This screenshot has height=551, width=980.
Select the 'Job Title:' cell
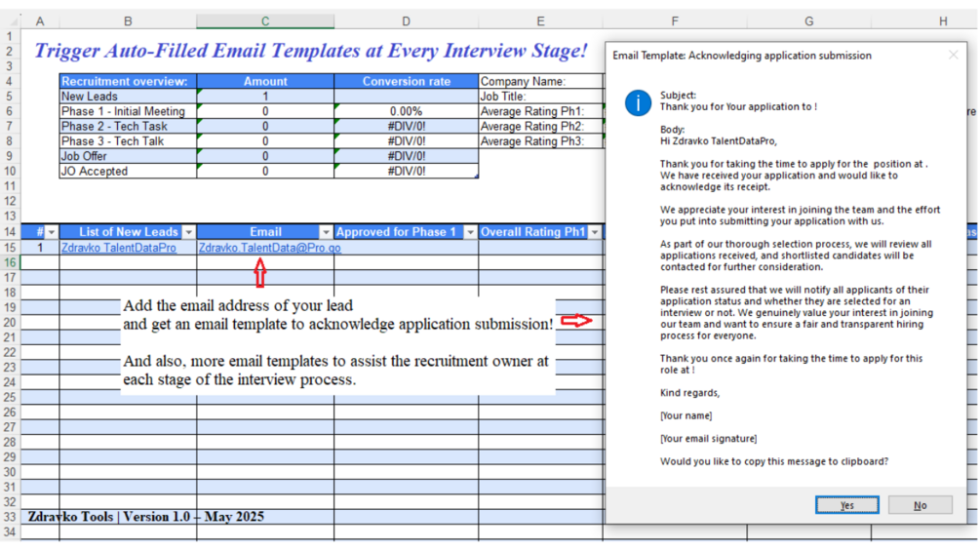pyautogui.click(x=540, y=97)
